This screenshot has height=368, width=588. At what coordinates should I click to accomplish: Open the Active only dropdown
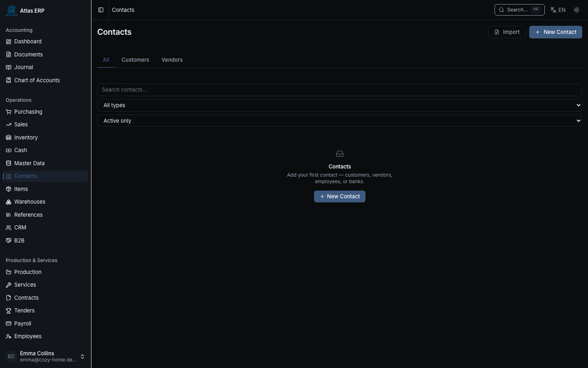pos(340,121)
